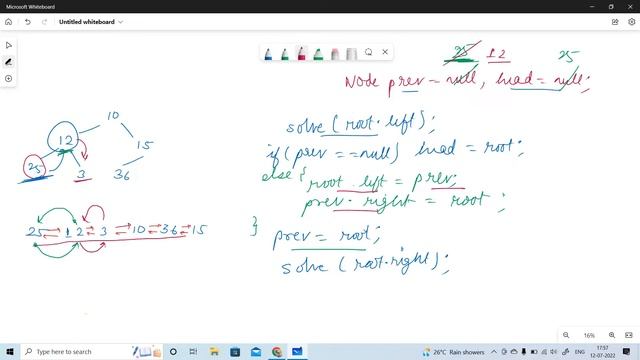Select the green highlighter
Screen dimensions: 640x360
(x=318, y=53)
